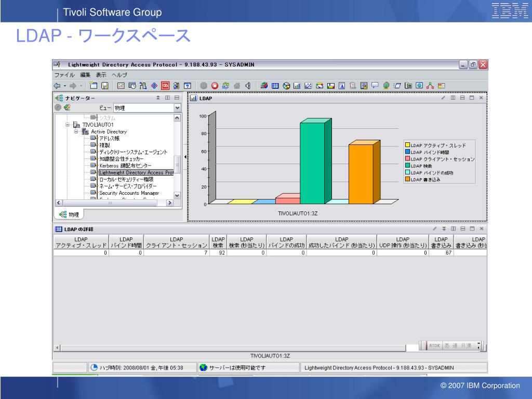Collapse the Active Directory tree node
This screenshot has width=532, height=399.
click(76, 131)
